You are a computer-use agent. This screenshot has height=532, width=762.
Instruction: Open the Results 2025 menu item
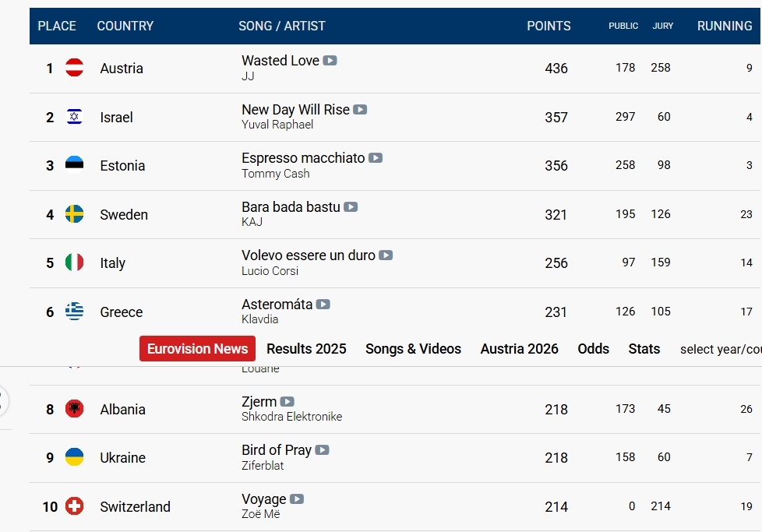coord(306,349)
